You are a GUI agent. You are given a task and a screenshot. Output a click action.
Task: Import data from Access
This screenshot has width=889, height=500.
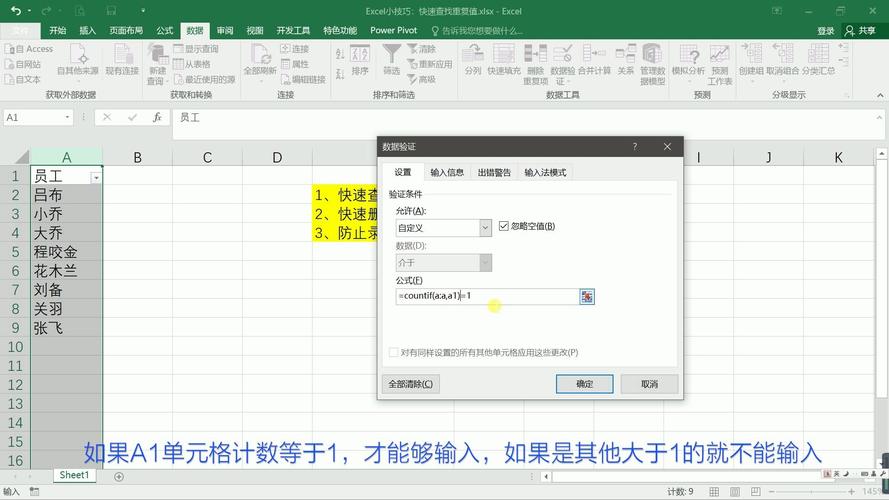(29, 49)
